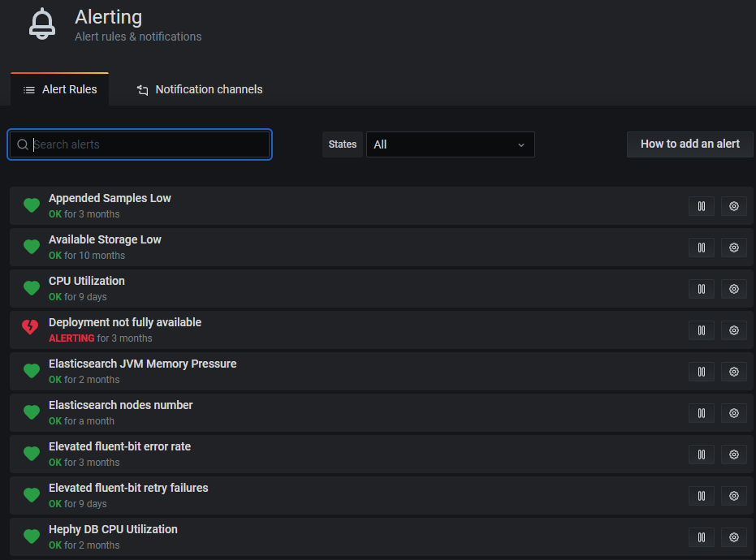Screen dimensions: 756x560
Task: Click gear icon for Hephy DB CPU Utilization
Action: (734, 537)
